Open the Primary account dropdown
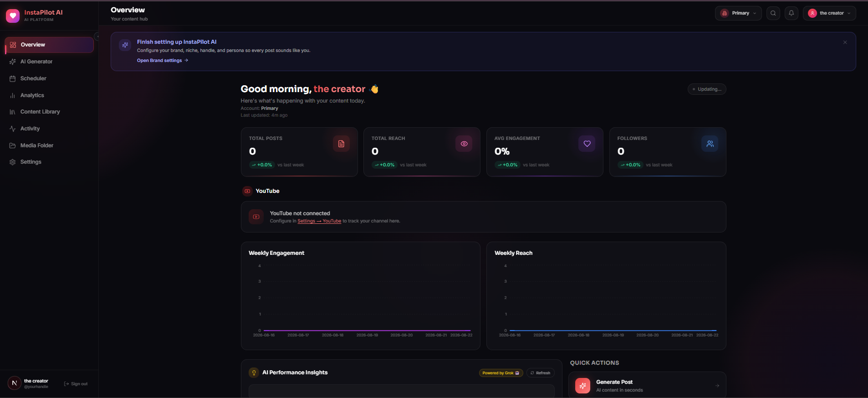This screenshot has width=868, height=398. point(738,13)
